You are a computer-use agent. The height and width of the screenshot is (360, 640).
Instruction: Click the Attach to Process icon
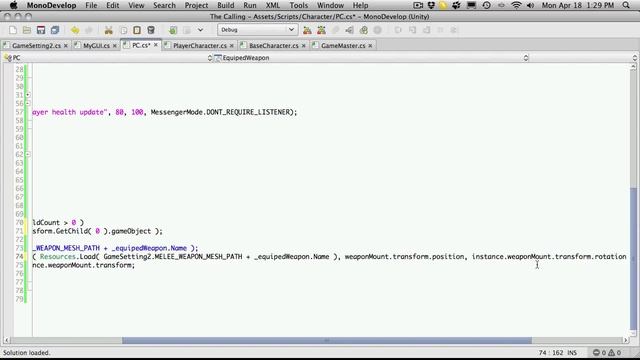pyautogui.click(x=349, y=30)
